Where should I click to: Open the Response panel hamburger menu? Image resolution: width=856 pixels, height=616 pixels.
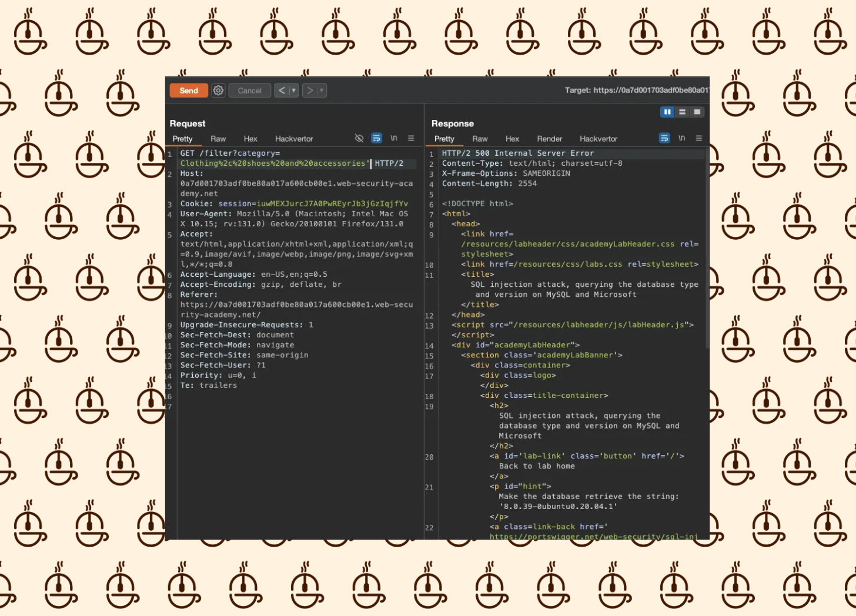pos(699,138)
